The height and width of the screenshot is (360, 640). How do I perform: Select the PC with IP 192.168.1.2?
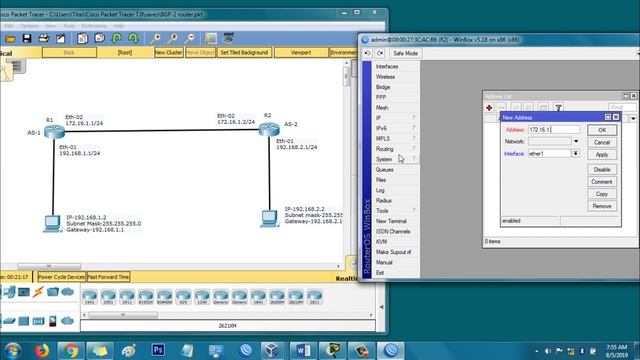(x=52, y=224)
